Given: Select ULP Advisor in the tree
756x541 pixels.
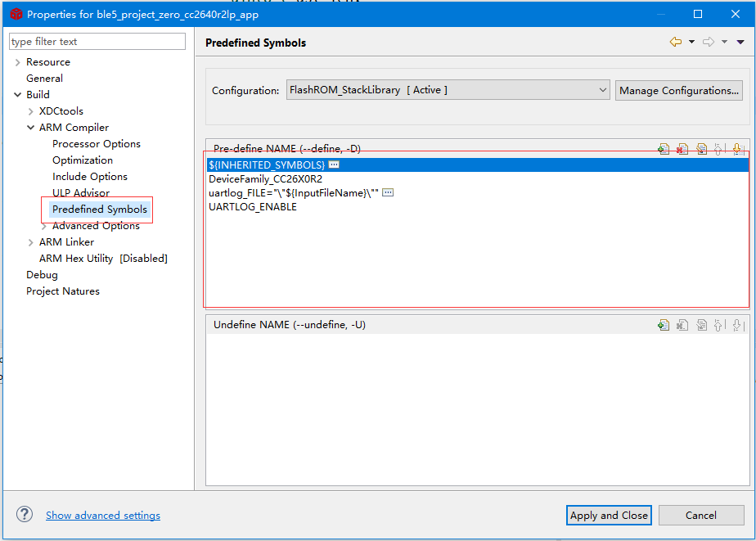Looking at the screenshot, I should (x=81, y=193).
